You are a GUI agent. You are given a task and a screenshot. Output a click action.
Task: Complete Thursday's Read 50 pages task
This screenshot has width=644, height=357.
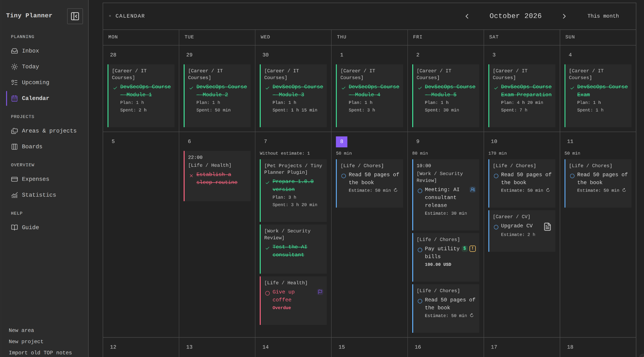pyautogui.click(x=343, y=176)
